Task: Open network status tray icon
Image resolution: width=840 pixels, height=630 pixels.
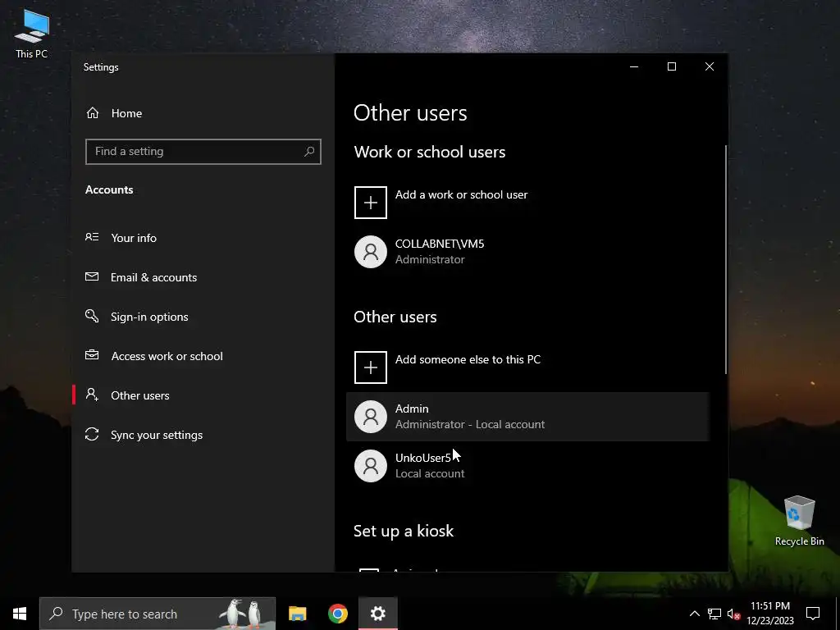Action: click(x=714, y=614)
